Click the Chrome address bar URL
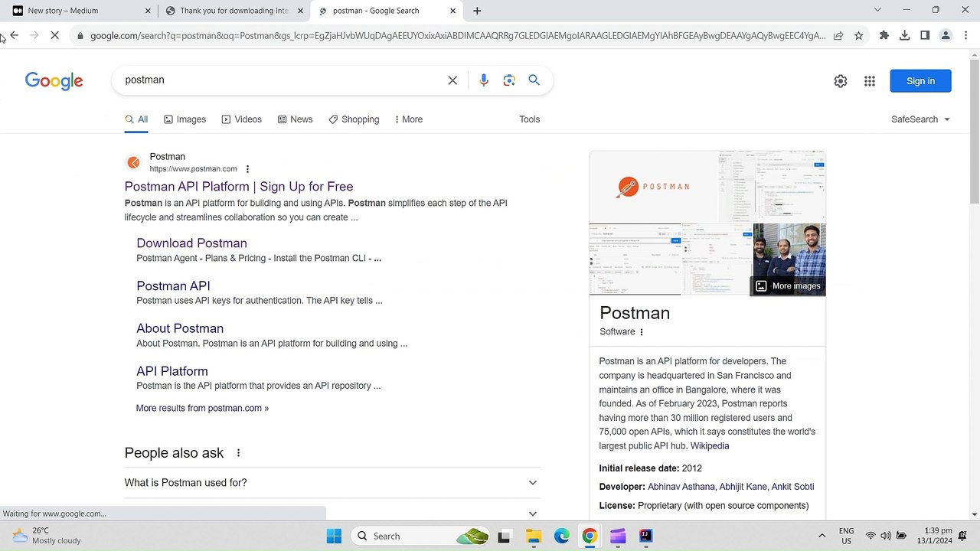980x551 pixels. click(x=458, y=35)
